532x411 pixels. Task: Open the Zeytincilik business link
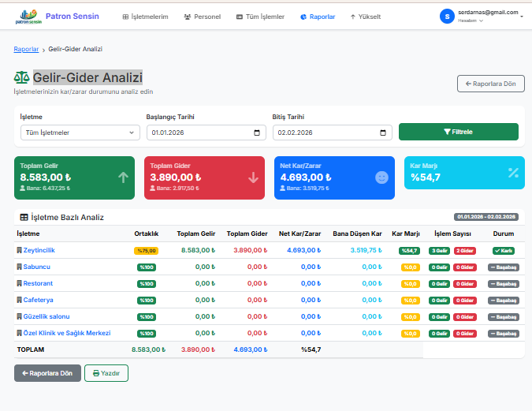click(x=39, y=250)
